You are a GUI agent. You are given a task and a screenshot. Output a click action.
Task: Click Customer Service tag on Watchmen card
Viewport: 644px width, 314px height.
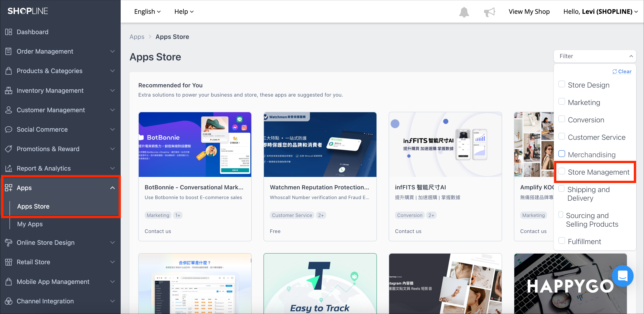[292, 215]
